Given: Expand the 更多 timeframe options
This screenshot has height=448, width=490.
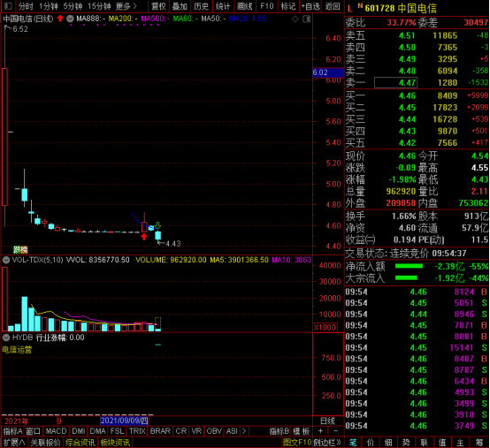Looking at the screenshot, I should point(126,6).
